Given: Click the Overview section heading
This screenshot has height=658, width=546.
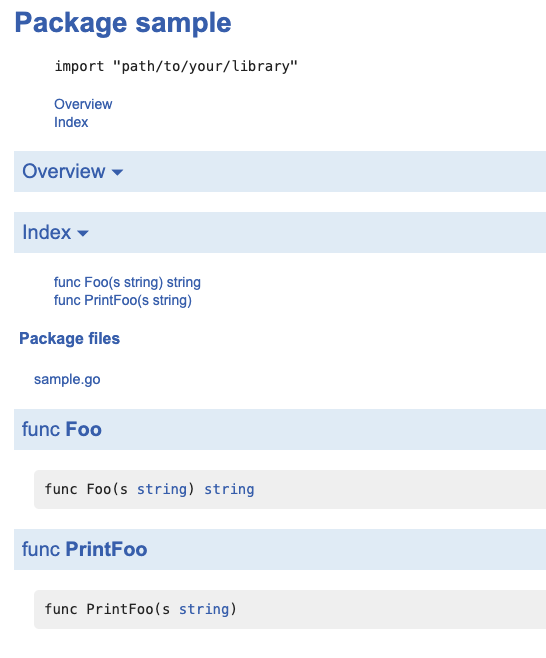Looking at the screenshot, I should pyautogui.click(x=64, y=171).
